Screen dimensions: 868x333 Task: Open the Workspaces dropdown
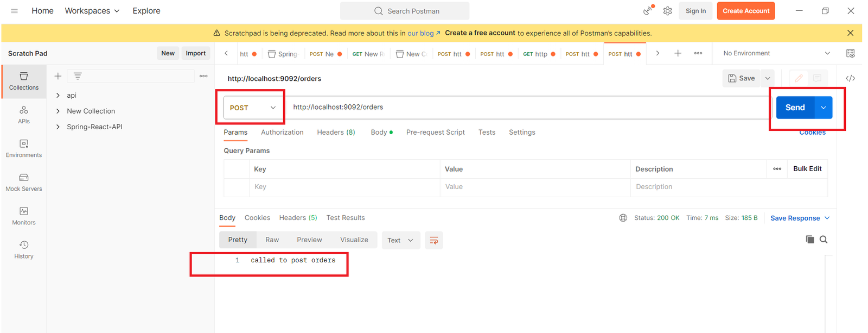[x=92, y=11]
